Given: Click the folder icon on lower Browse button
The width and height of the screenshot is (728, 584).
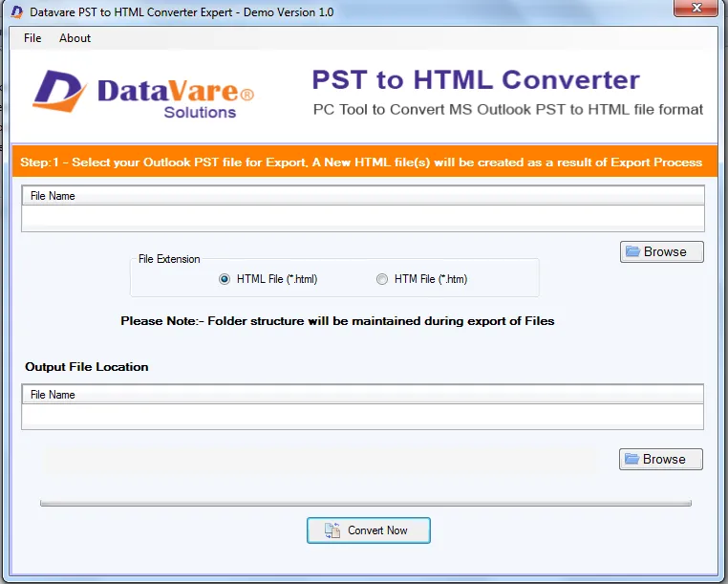Looking at the screenshot, I should [x=632, y=459].
